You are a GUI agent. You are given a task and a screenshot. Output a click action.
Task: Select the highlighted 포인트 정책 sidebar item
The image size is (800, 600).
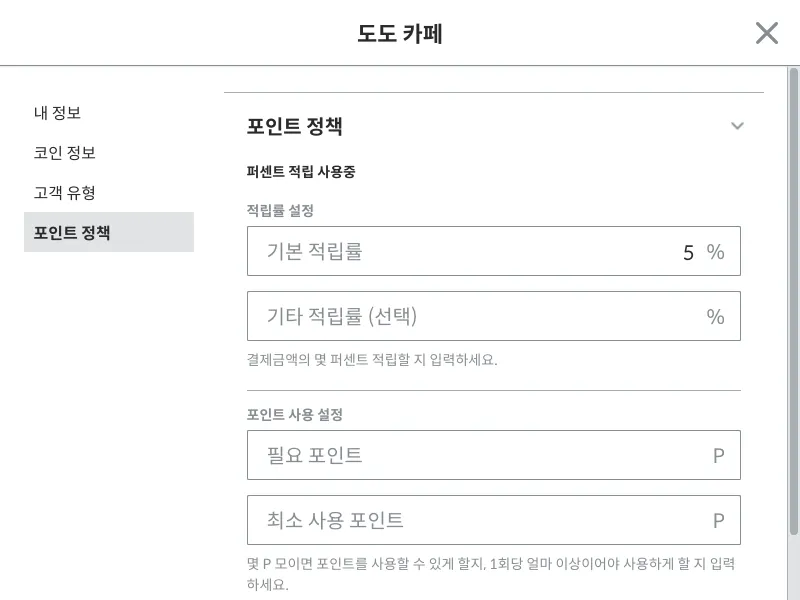click(109, 232)
